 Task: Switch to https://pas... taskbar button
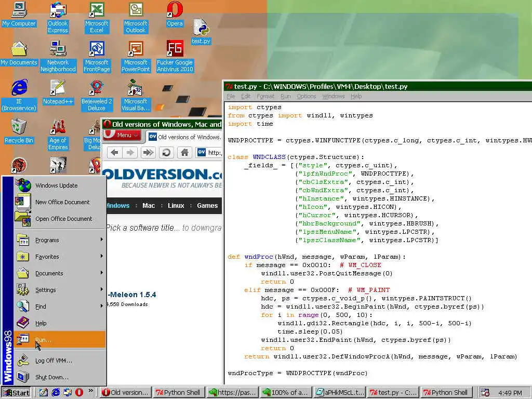click(x=232, y=393)
